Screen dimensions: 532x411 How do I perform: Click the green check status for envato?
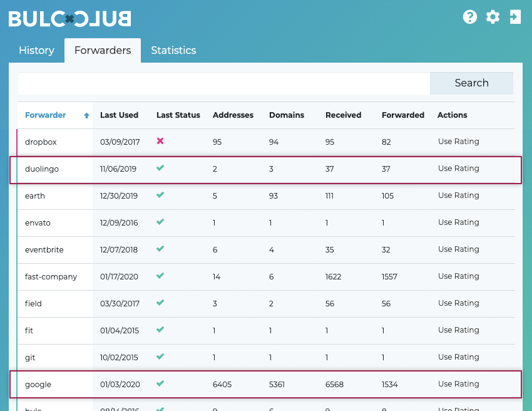pos(160,222)
